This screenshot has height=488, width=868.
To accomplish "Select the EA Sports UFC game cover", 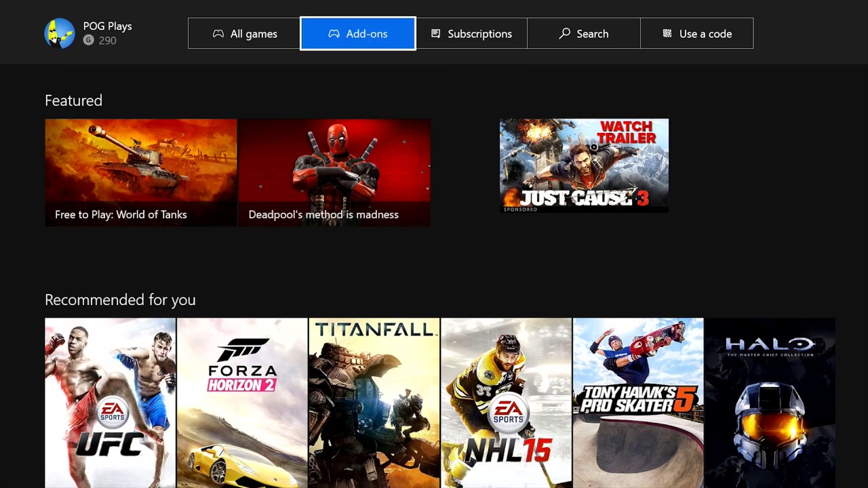I will coord(111,403).
